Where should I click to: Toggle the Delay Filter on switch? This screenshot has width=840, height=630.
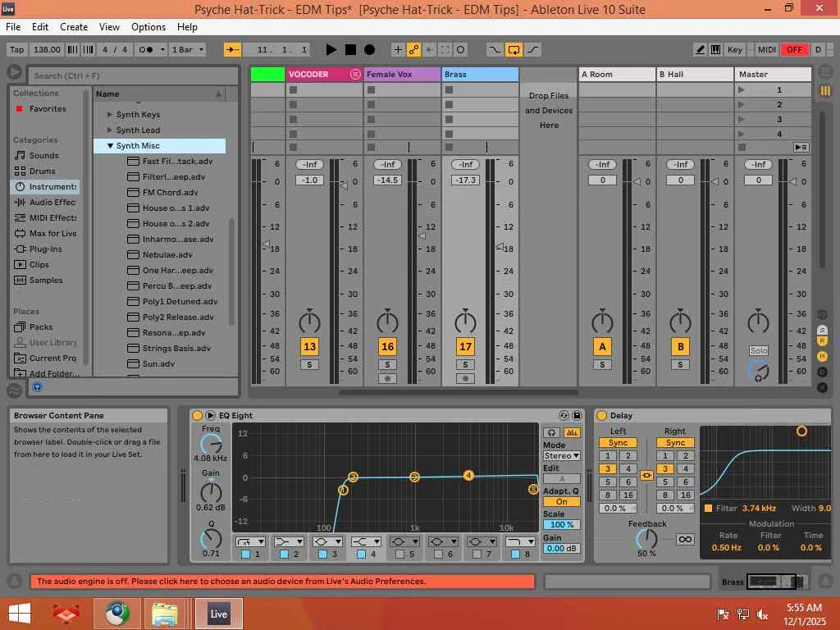[708, 508]
